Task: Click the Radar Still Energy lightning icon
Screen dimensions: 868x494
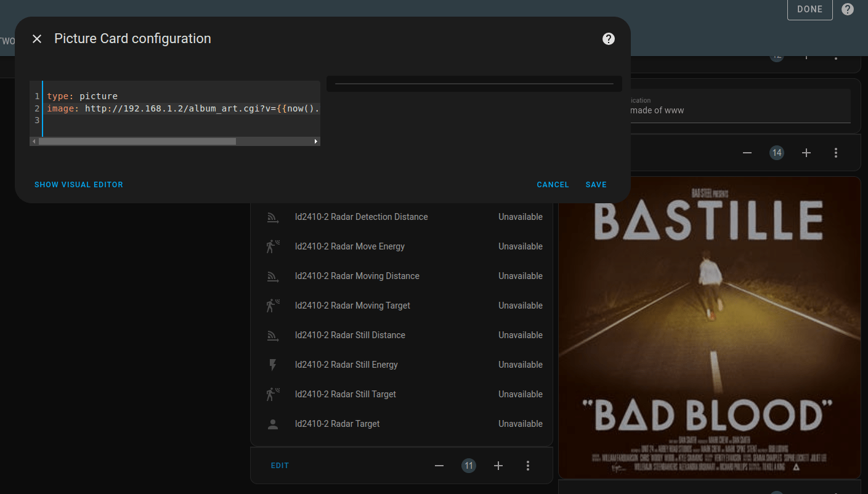Action: pos(273,365)
